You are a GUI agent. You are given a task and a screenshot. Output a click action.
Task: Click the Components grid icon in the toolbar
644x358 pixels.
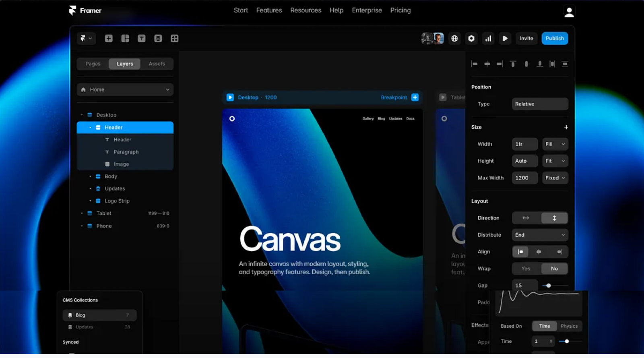pos(174,38)
